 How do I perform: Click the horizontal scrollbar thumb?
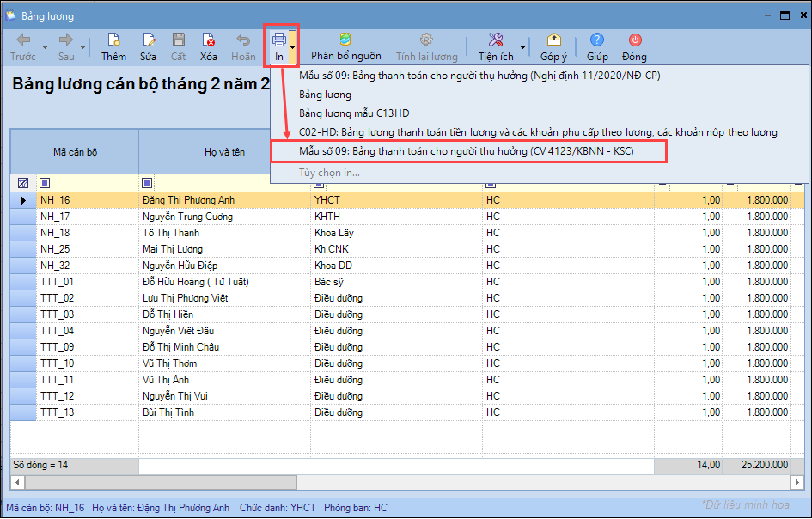coord(161,483)
